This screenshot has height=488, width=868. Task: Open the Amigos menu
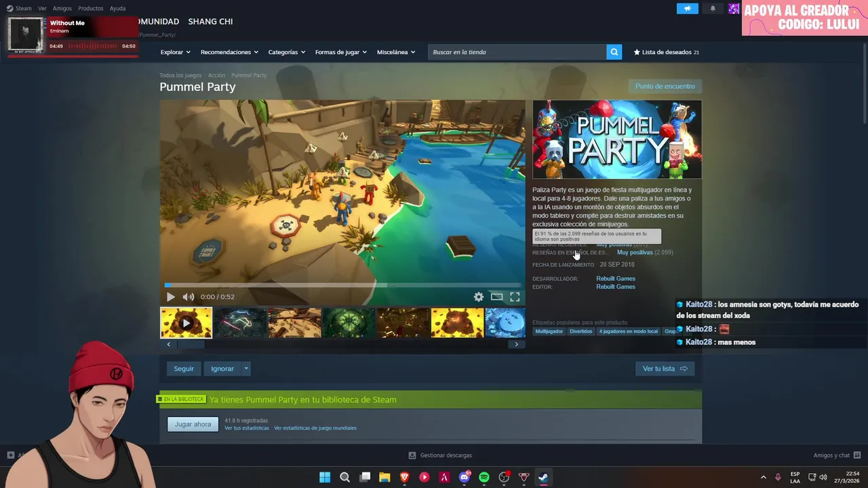tap(62, 8)
